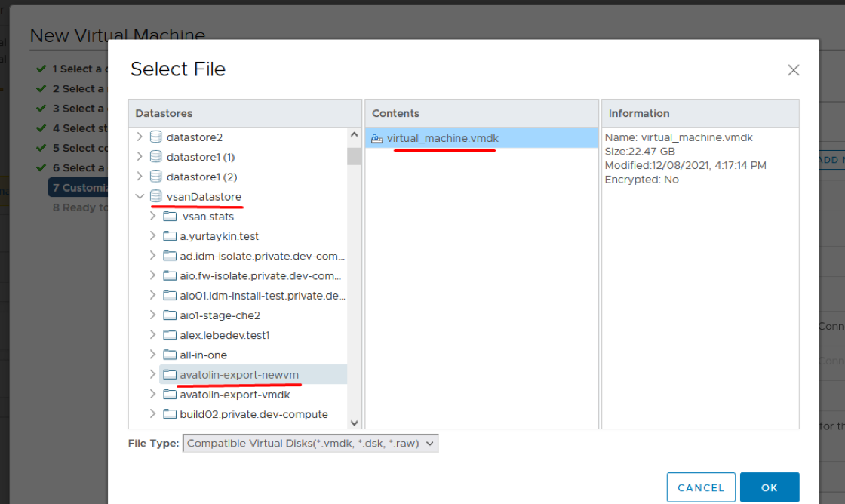
Task: Click the datastores list scroll-down arrow
Action: click(x=354, y=423)
